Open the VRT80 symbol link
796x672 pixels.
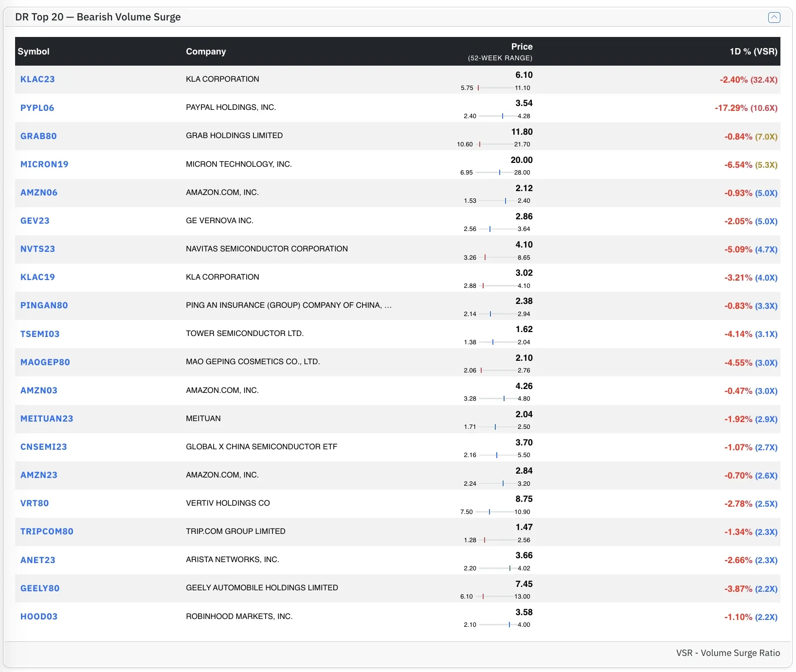pos(35,503)
